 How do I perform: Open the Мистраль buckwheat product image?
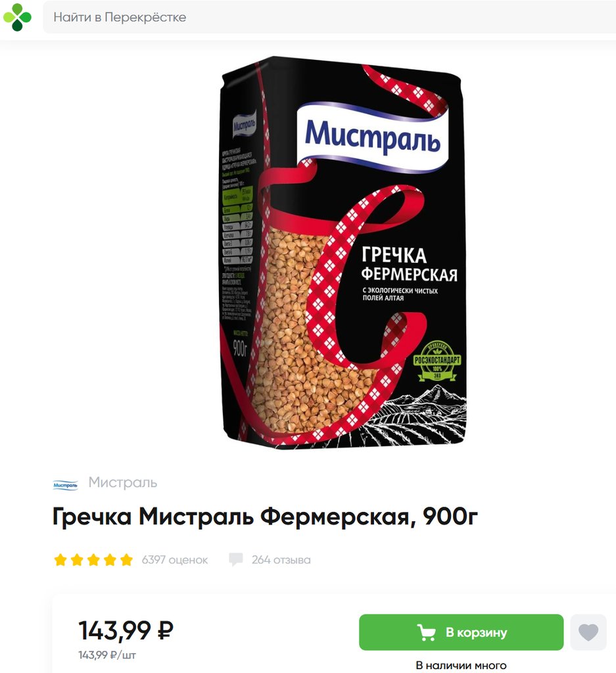coord(342,252)
